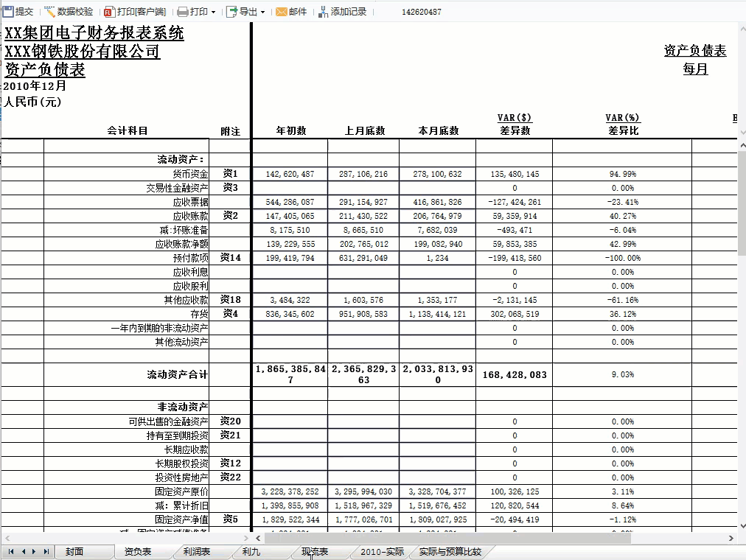This screenshot has height=560, width=746.
Task: Go to next sheet tab arrow
Action: coord(34,551)
